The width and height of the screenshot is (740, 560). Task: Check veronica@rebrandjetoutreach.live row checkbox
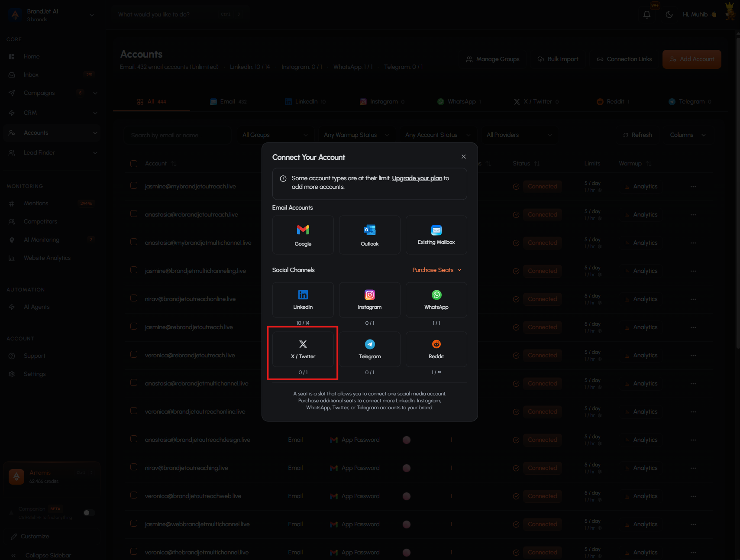click(134, 354)
